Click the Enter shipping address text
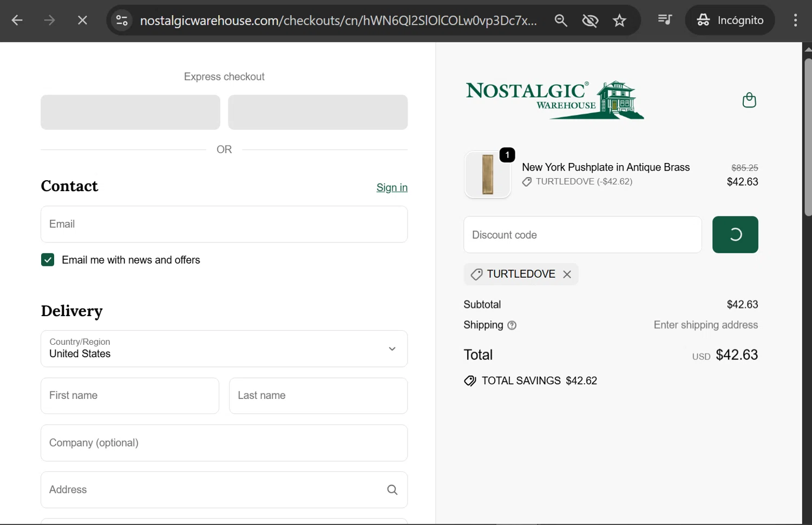812x525 pixels. 705,325
